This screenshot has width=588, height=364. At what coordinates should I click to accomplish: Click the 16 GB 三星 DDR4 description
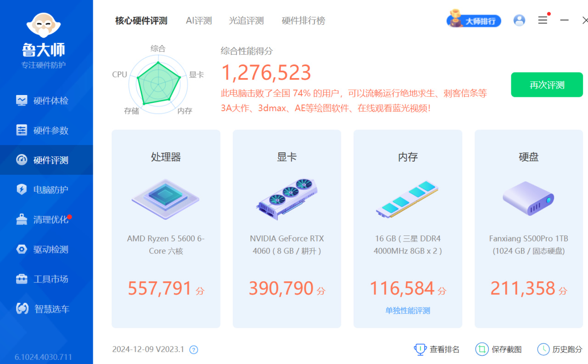pyautogui.click(x=407, y=245)
